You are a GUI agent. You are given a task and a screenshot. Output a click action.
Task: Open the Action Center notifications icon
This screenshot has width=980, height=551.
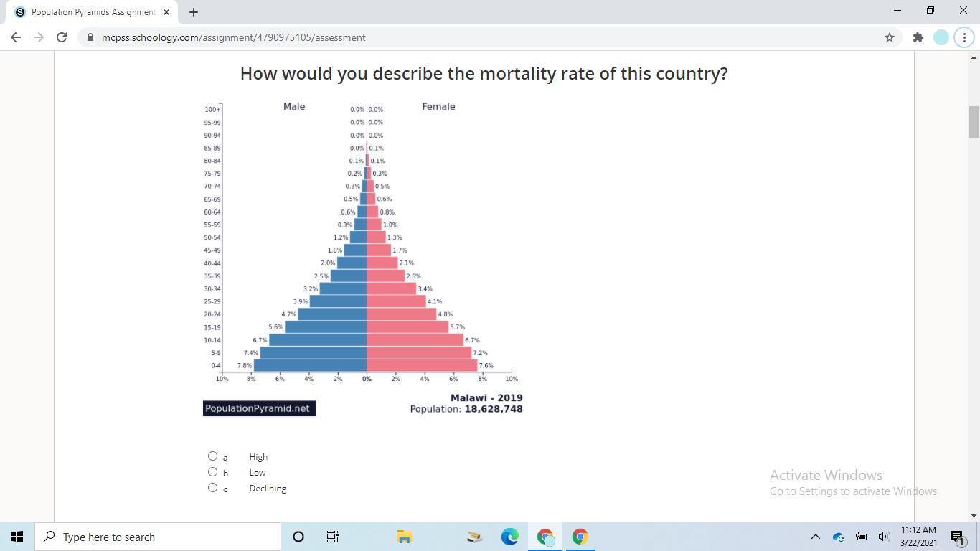(957, 537)
